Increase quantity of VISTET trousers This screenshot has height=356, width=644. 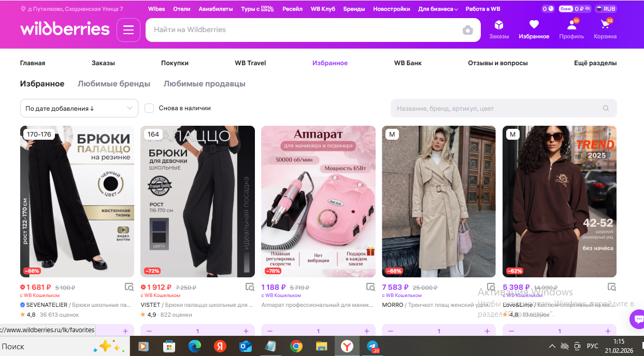pos(246,331)
